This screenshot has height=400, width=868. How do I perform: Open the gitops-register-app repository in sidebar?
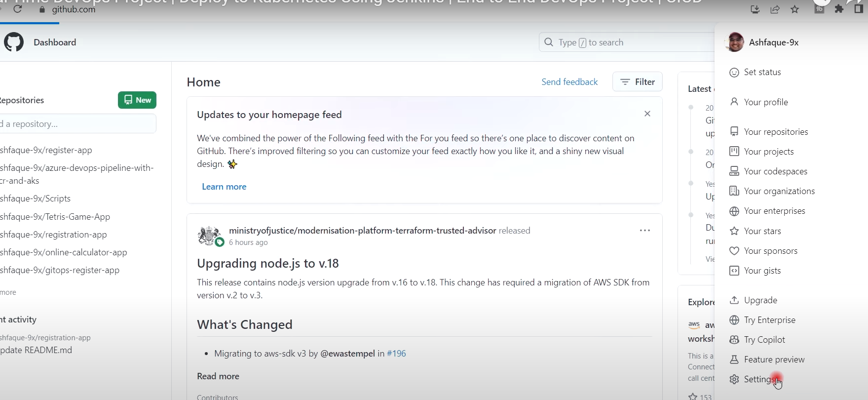click(60, 270)
